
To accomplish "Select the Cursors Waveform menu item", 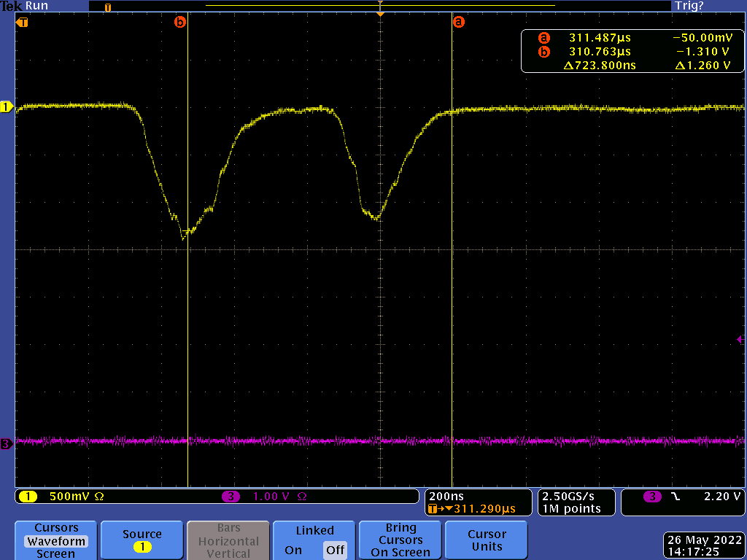I will pyautogui.click(x=56, y=541).
